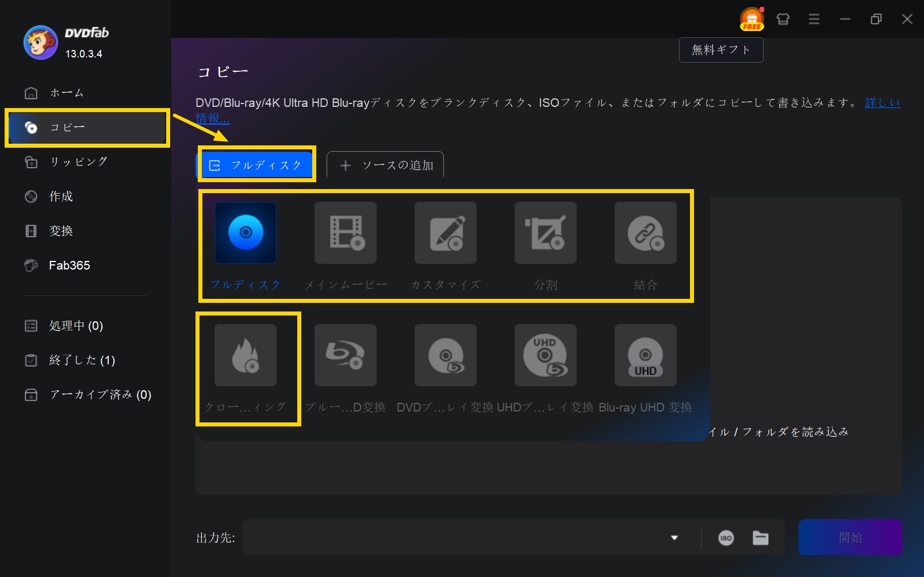Select the UHD to Blu-ray conversion icon
The width and height of the screenshot is (924, 577).
tap(546, 355)
